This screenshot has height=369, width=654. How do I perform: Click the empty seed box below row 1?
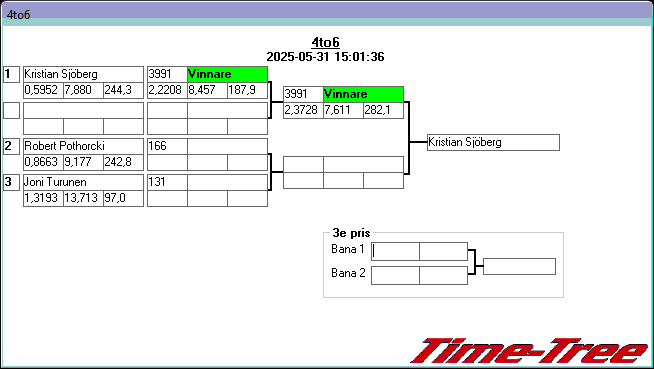11,110
